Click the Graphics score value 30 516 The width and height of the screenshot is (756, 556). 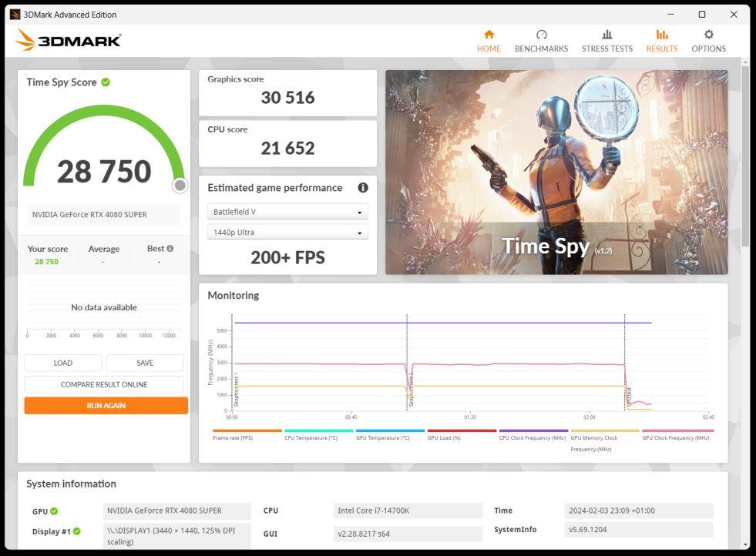coord(288,98)
